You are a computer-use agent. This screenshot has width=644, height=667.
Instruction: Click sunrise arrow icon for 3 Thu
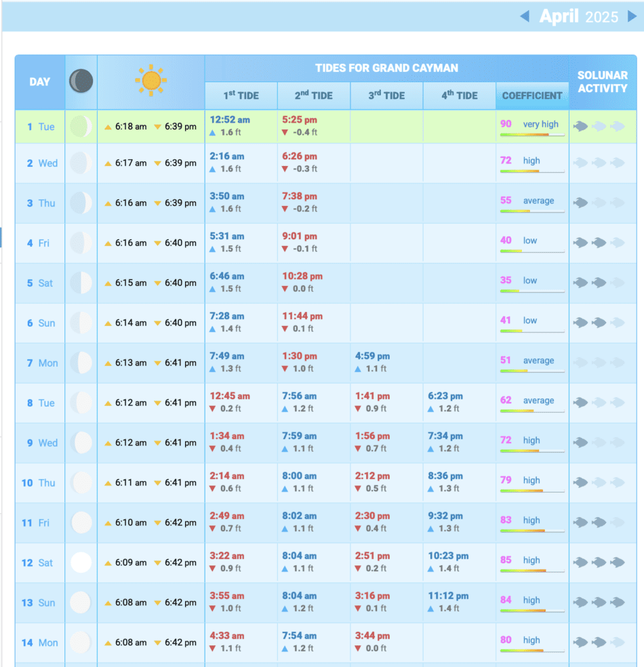tap(108, 203)
